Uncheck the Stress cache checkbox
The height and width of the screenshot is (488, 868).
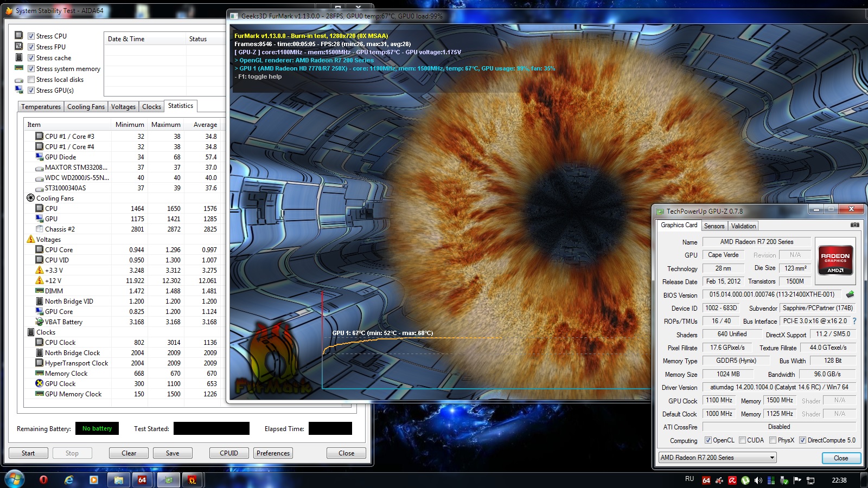tap(31, 58)
